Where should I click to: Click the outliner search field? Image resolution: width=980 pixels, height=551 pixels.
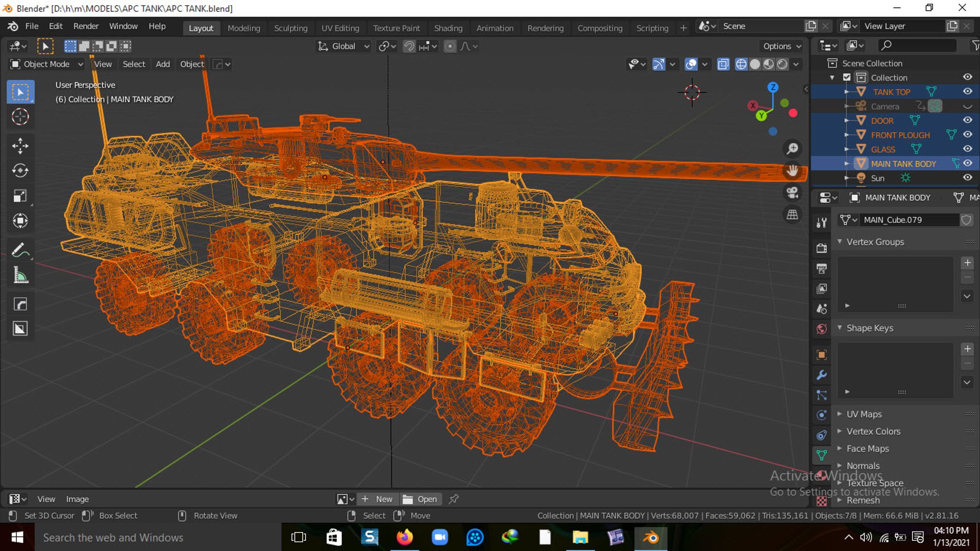click(917, 45)
